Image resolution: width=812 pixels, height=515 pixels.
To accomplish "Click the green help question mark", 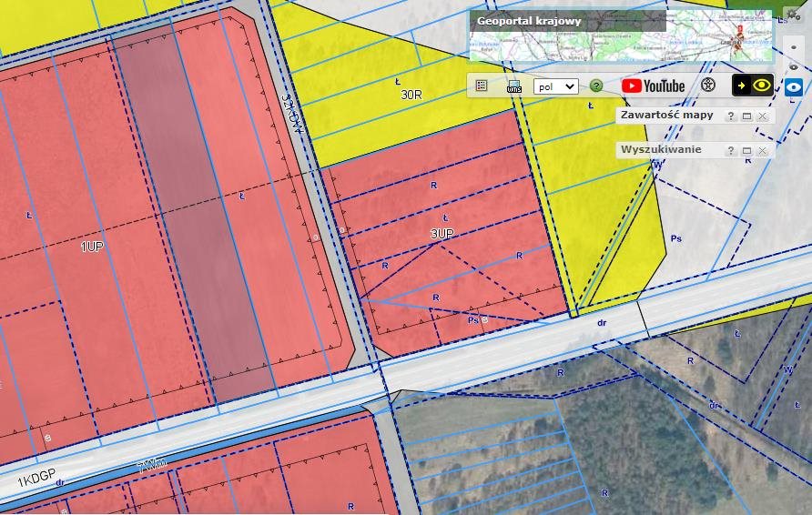I will pyautogui.click(x=596, y=86).
